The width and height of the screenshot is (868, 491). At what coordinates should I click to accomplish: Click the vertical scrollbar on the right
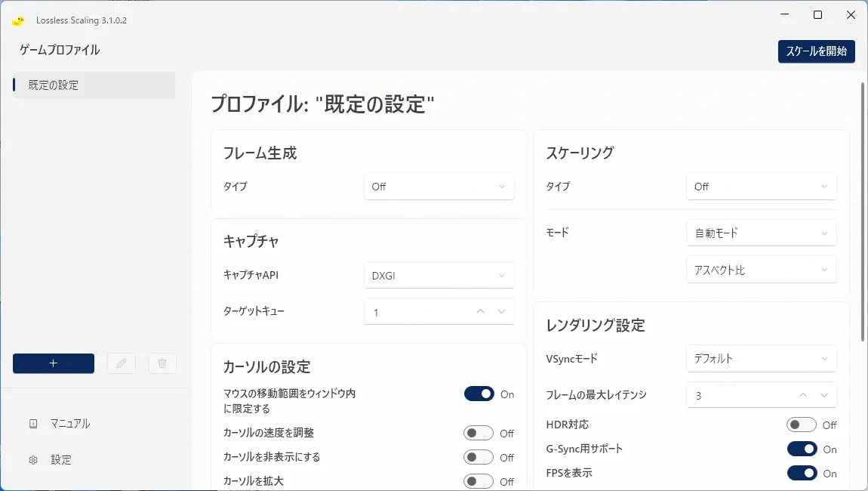click(863, 212)
